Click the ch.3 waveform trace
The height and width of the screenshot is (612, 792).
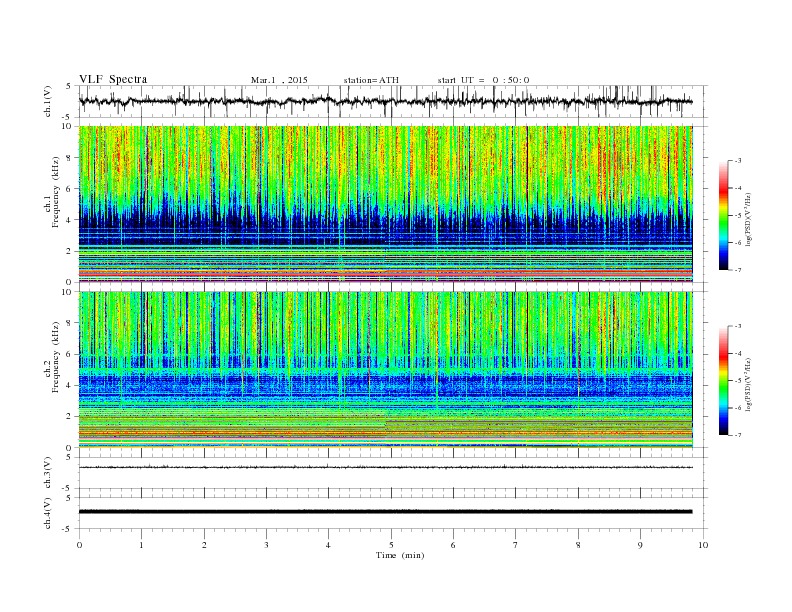(x=385, y=467)
